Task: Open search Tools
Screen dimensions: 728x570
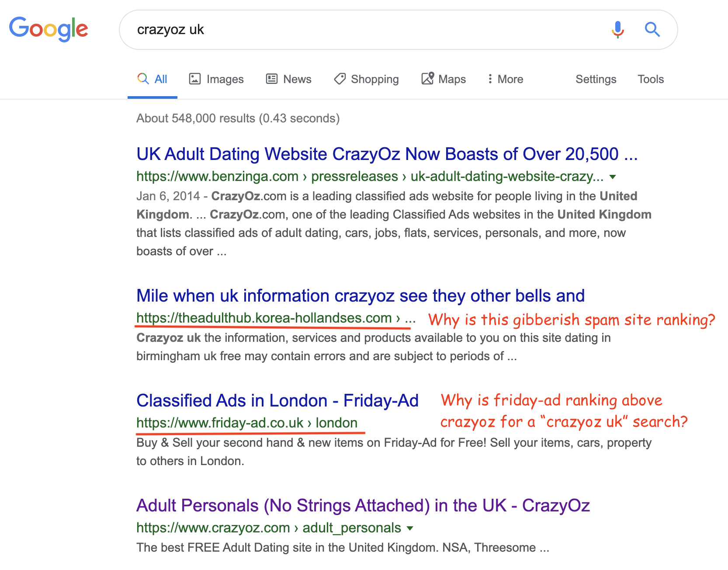Action: [x=651, y=79]
